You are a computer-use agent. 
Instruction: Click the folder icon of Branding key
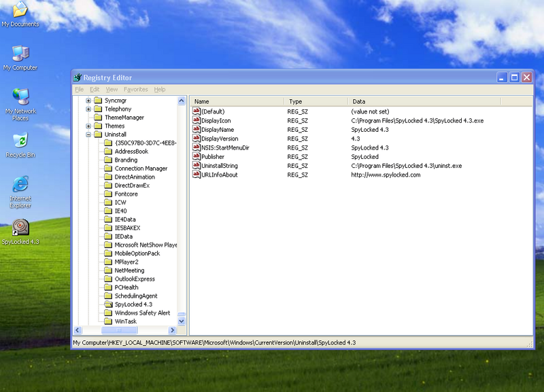[x=108, y=160]
